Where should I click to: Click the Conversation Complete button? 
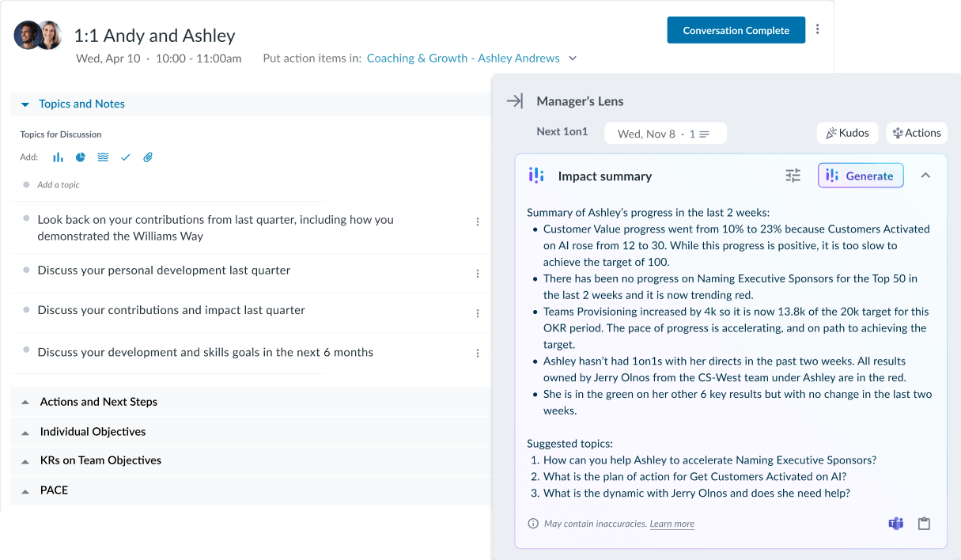coord(736,29)
